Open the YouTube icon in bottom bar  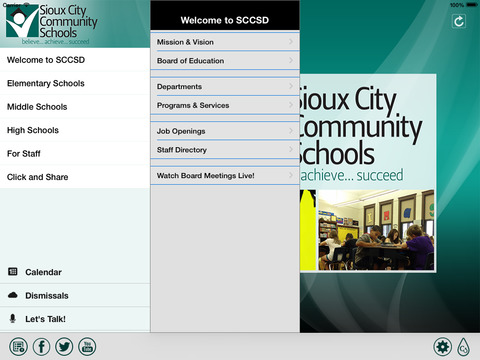click(x=87, y=347)
